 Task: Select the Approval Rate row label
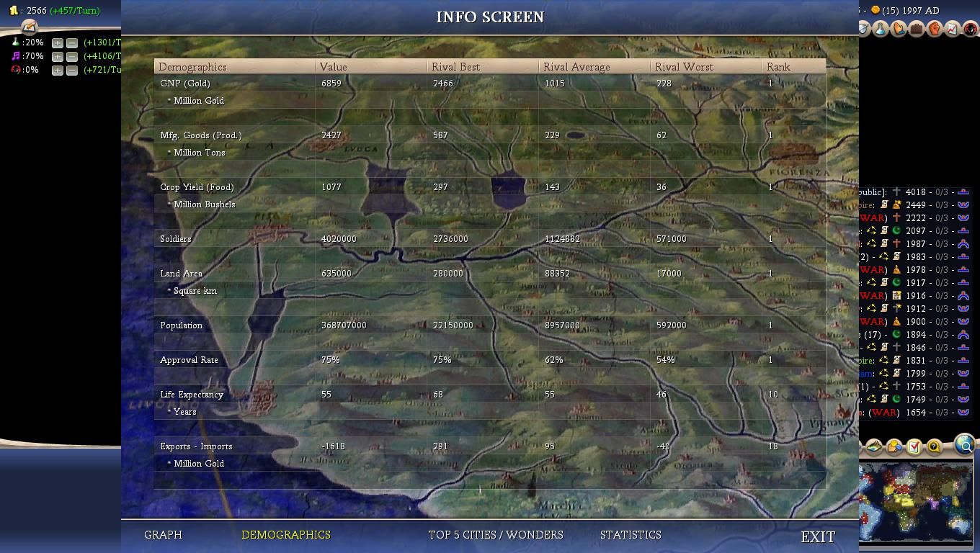[189, 360]
